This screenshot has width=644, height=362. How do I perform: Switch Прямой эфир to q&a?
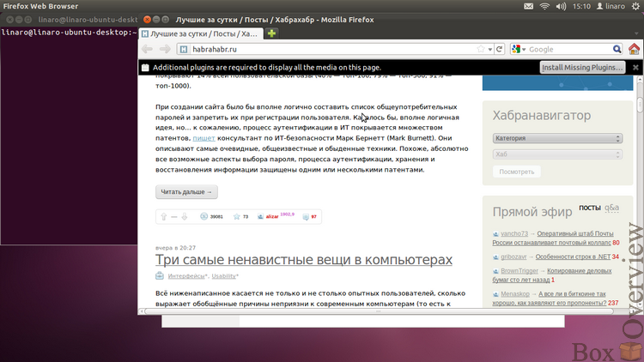coord(611,208)
